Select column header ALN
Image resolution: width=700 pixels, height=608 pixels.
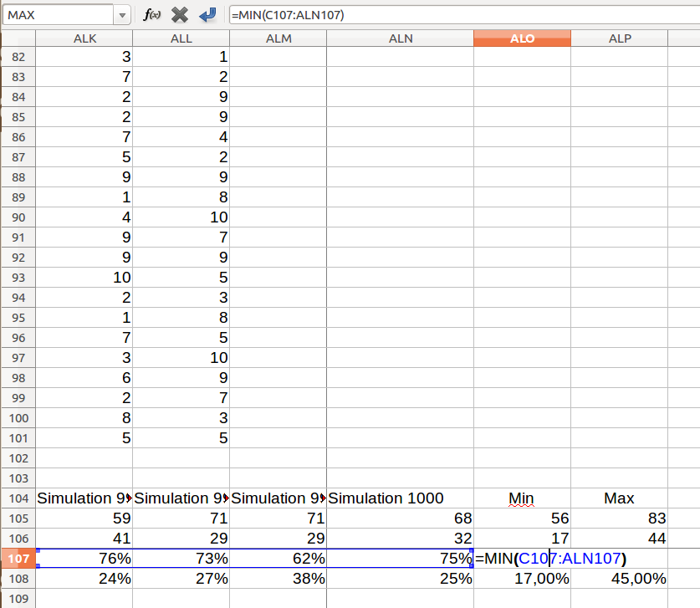tap(400, 38)
